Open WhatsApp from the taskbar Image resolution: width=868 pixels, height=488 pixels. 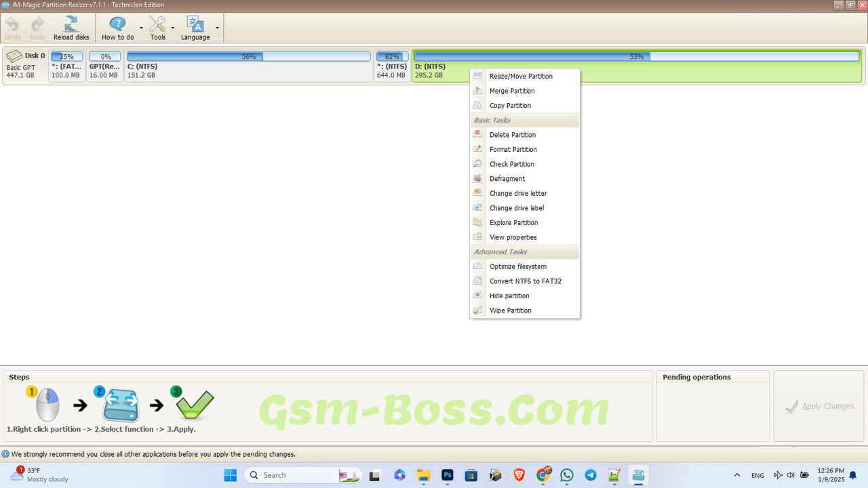pos(567,475)
